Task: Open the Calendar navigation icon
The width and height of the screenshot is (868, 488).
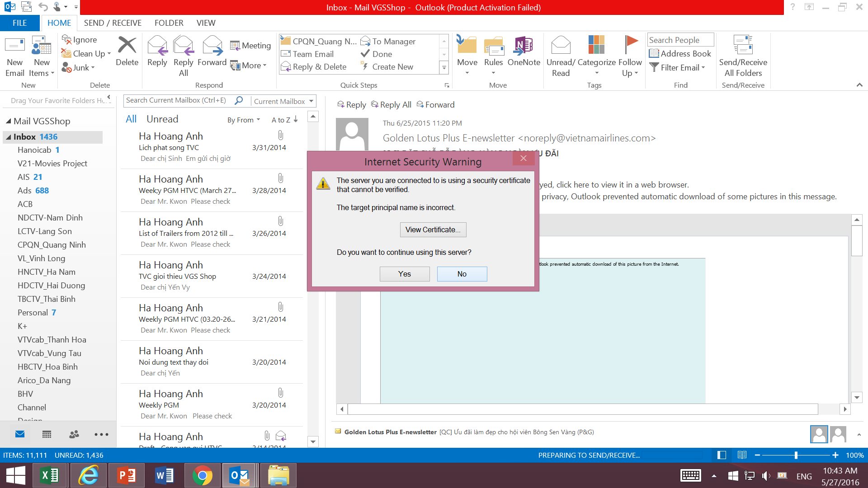Action: pyautogui.click(x=47, y=434)
